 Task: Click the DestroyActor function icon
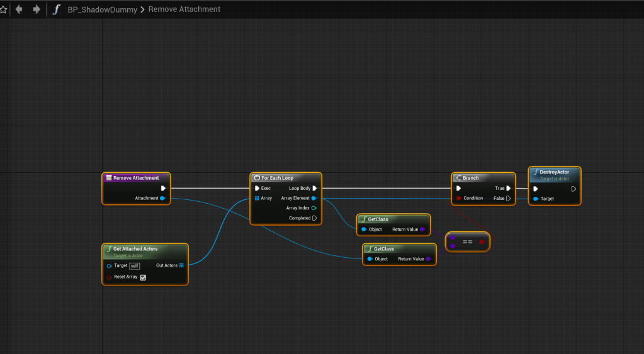[x=535, y=172]
